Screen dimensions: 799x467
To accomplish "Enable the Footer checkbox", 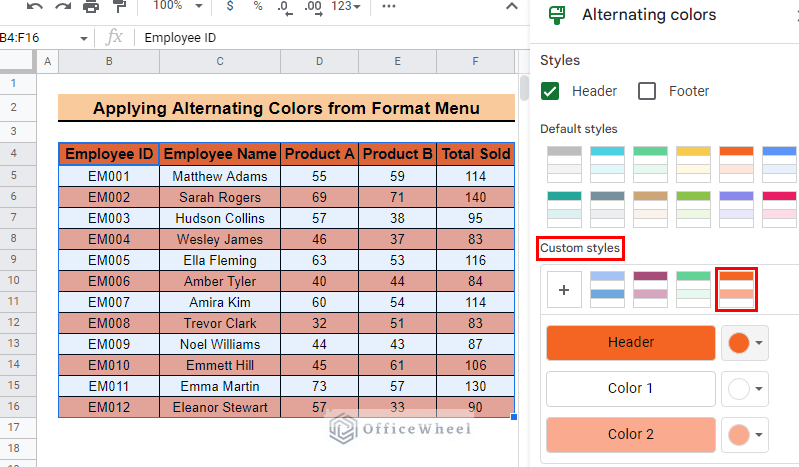I will 647,91.
